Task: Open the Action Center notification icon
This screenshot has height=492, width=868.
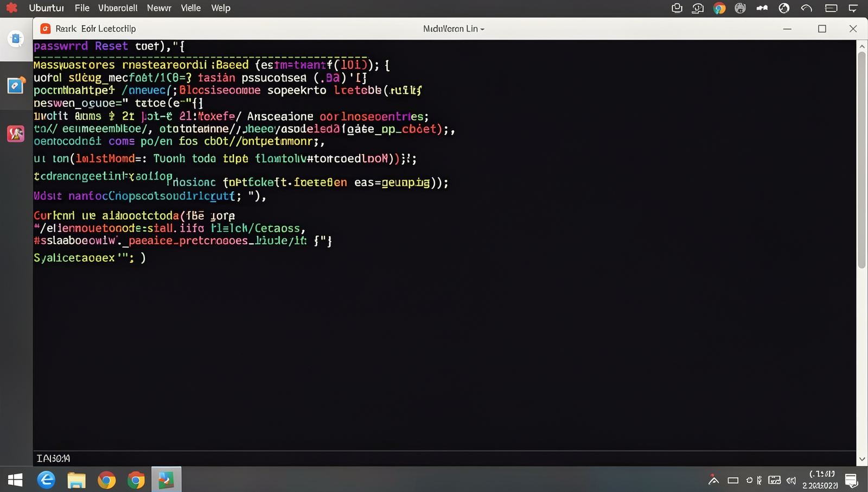Action: (x=851, y=480)
